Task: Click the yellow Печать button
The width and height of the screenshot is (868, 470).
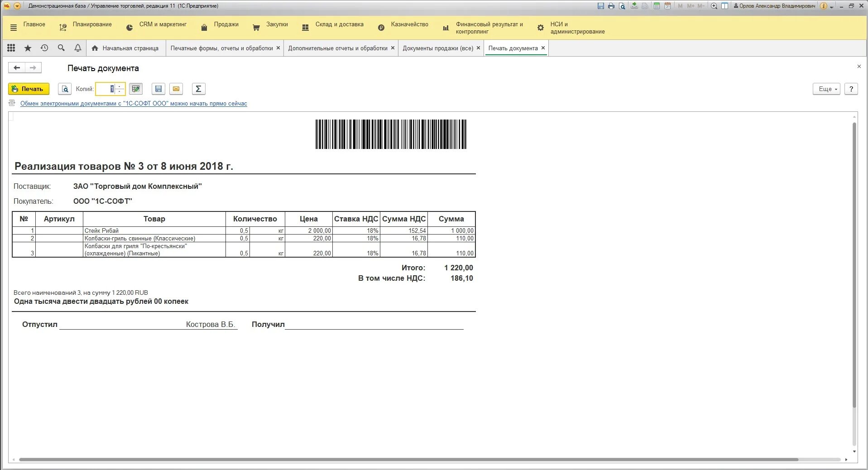Action: click(x=29, y=89)
